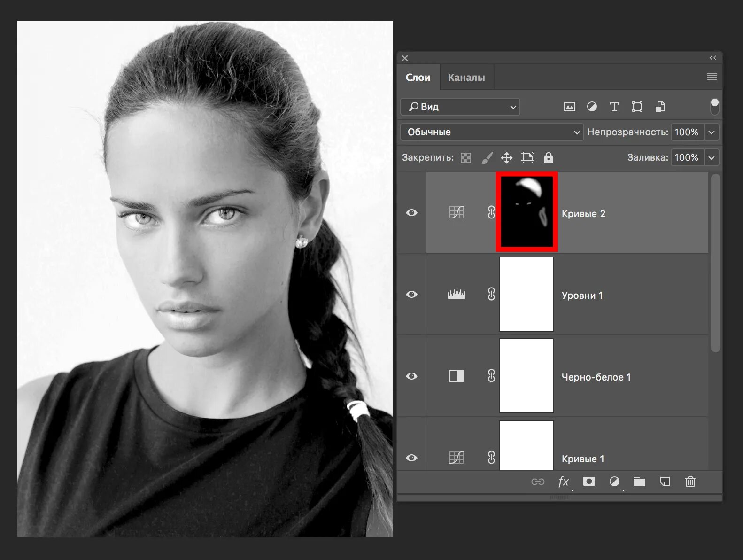The height and width of the screenshot is (560, 743).
Task: Click the add layer mask icon
Action: [589, 482]
